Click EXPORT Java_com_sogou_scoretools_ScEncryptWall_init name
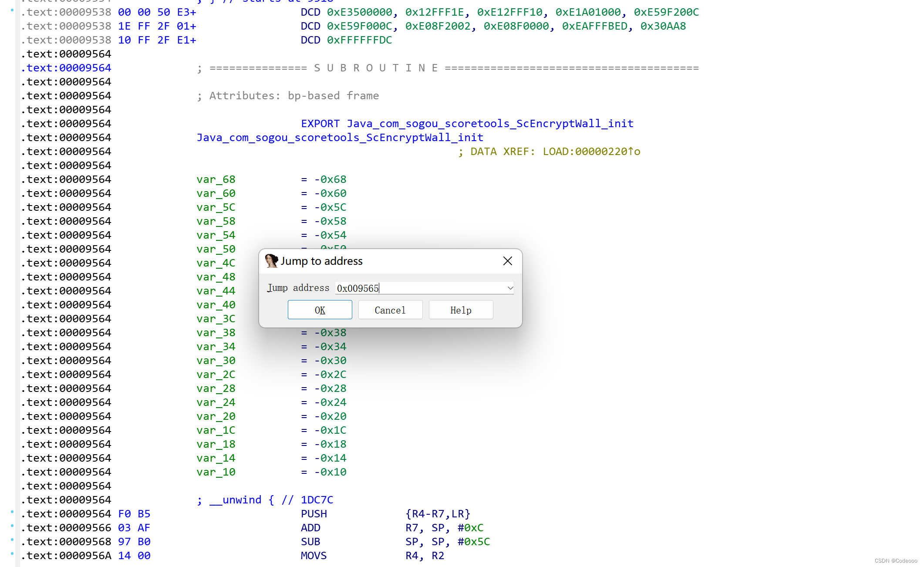The height and width of the screenshot is (567, 924). point(490,124)
